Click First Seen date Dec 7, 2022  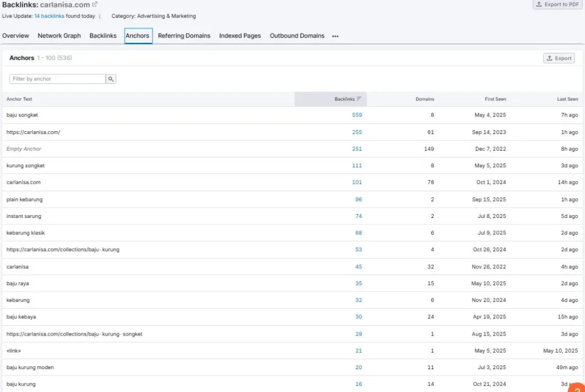point(491,149)
